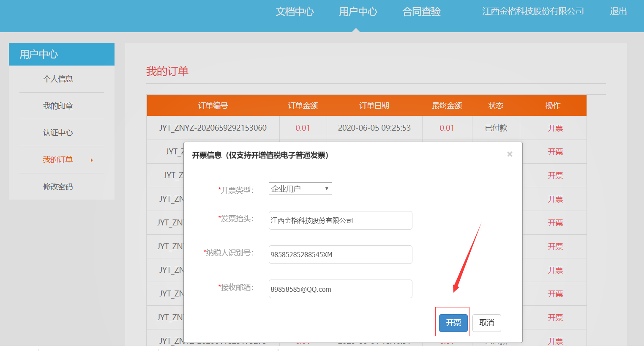
Task: Click the 纳税人识别号 input field
Action: pyautogui.click(x=340, y=255)
